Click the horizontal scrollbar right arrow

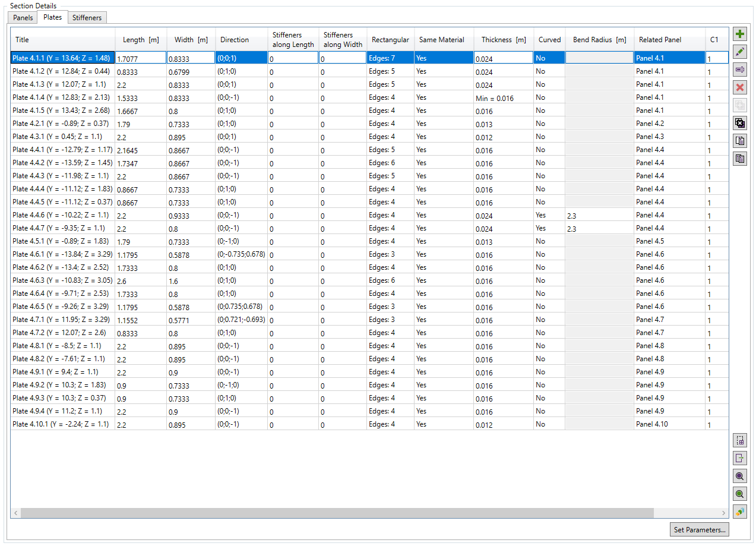coord(723,513)
